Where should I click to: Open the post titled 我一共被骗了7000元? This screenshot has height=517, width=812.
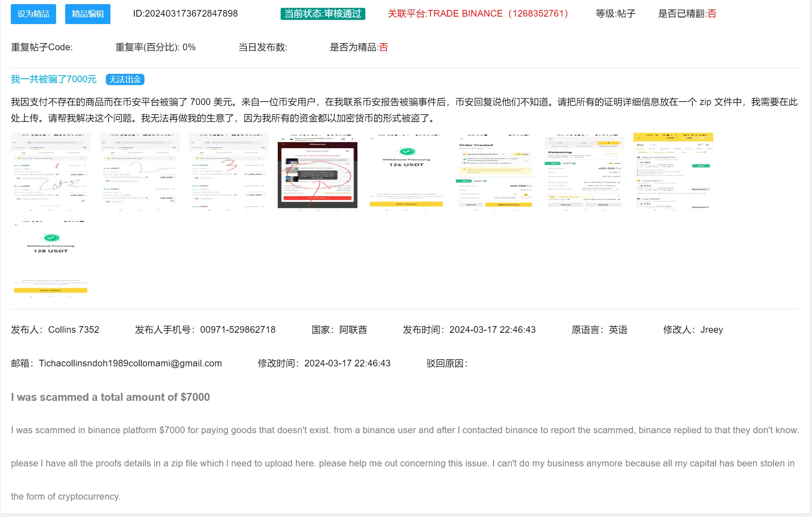pos(54,79)
